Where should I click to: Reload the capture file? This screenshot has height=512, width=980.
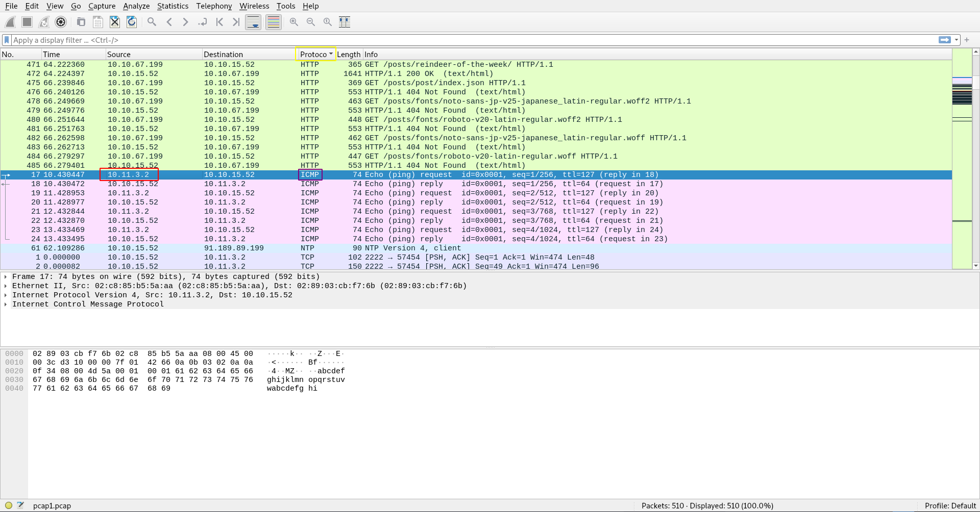[132, 22]
